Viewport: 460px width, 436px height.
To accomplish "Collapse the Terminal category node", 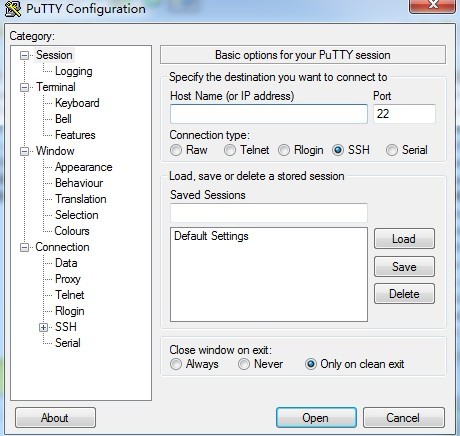I will pyautogui.click(x=24, y=87).
